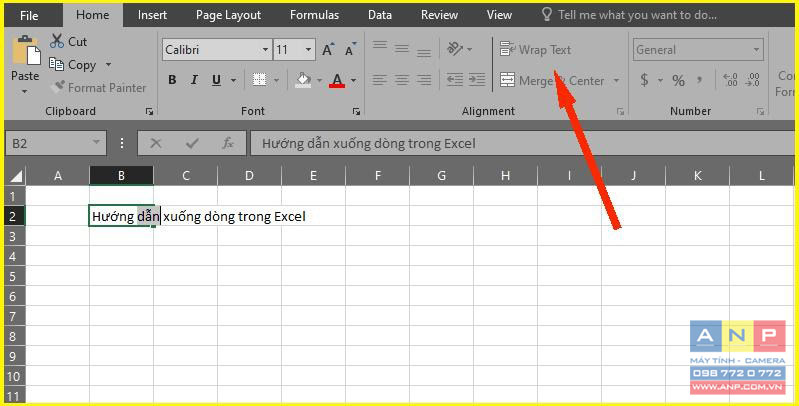
Task: Apply accounting dollar format
Action: pyautogui.click(x=645, y=80)
